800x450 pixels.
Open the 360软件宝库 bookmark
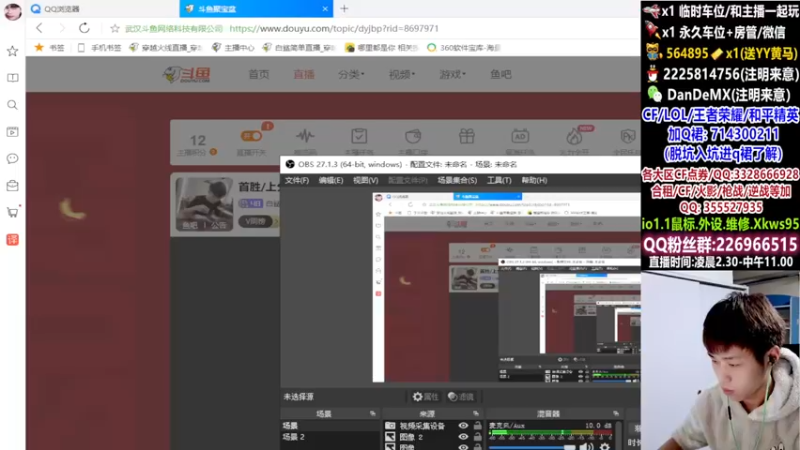pyautogui.click(x=464, y=47)
